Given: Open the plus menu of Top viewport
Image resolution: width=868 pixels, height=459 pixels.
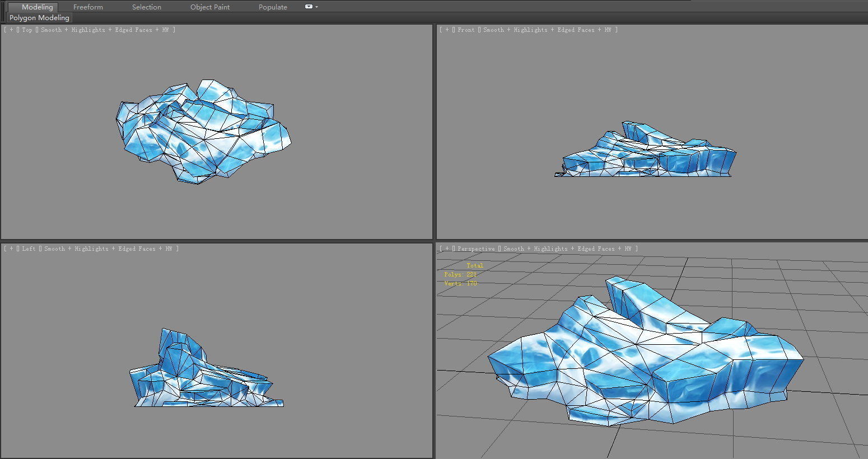Looking at the screenshot, I should (x=11, y=30).
